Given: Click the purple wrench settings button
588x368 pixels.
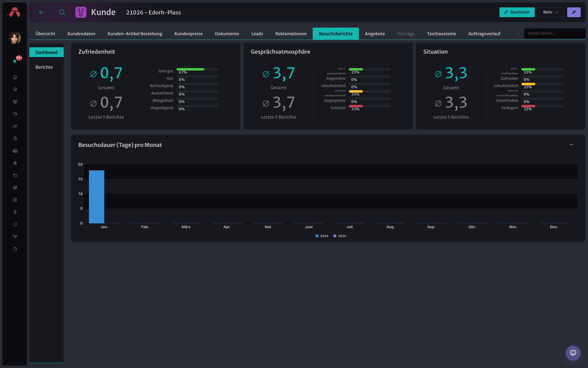Looking at the screenshot, I should coord(574,12).
